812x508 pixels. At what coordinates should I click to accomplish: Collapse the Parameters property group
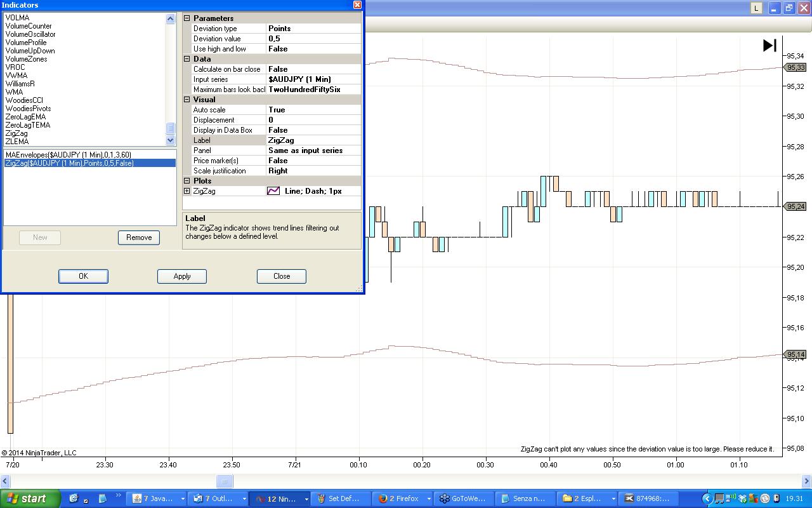[187, 18]
